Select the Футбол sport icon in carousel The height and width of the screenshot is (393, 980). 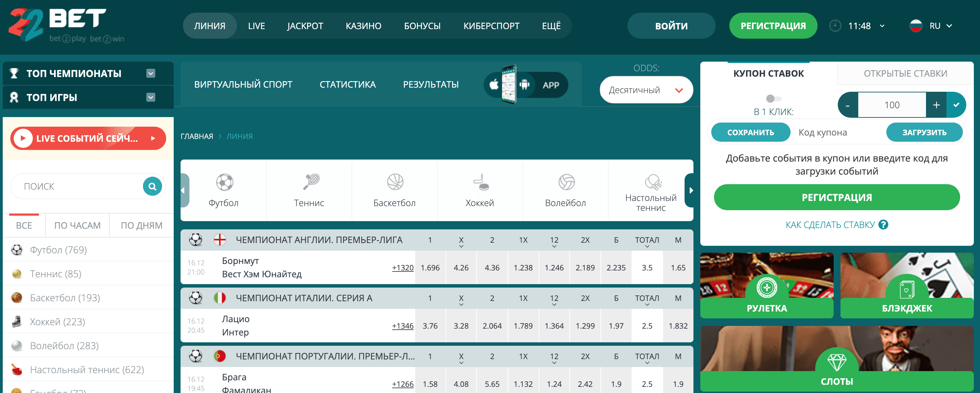(x=224, y=182)
